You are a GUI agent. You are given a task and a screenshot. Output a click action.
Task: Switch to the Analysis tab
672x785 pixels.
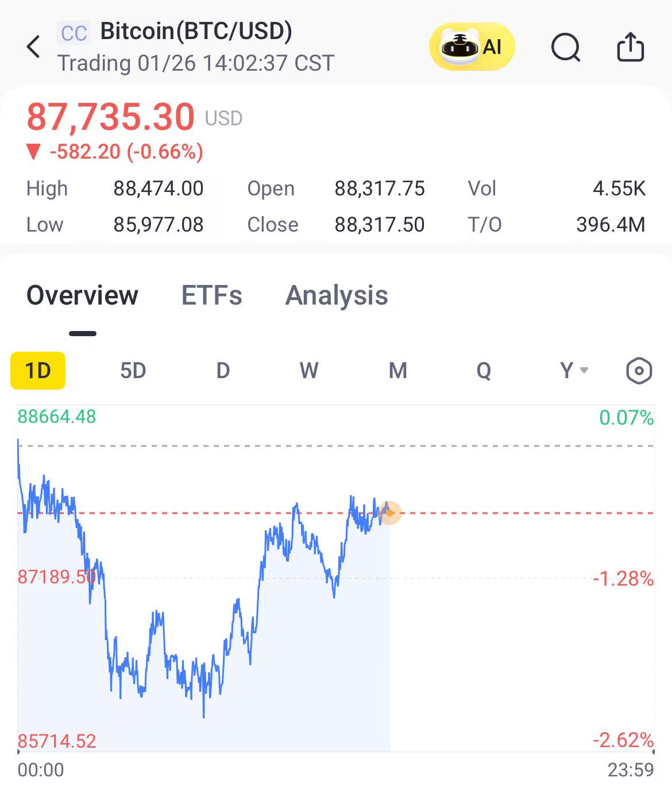point(337,295)
